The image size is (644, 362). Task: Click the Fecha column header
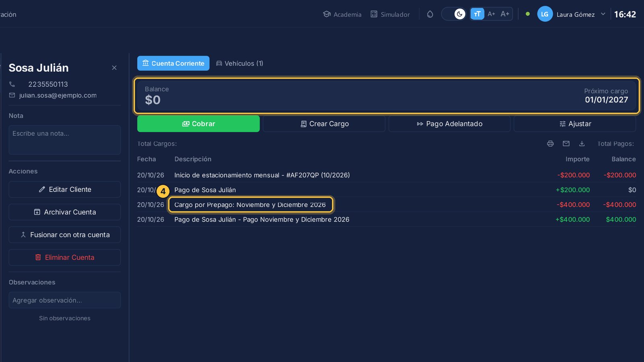pyautogui.click(x=147, y=159)
